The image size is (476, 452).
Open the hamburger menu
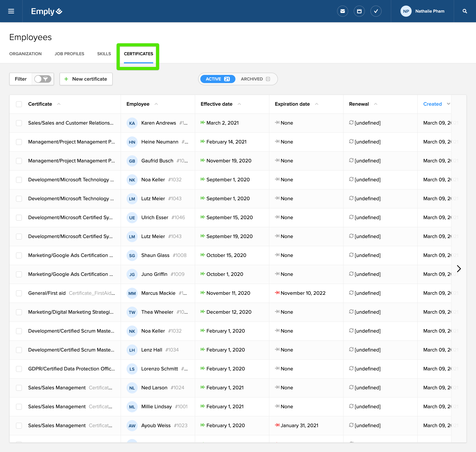pyautogui.click(x=11, y=11)
